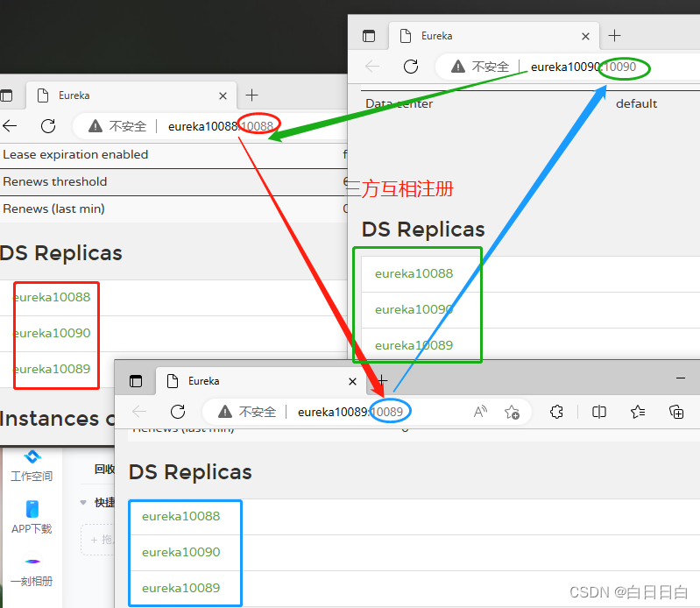Add eureka10089 page to favorites
This screenshot has height=608, width=700.
(x=512, y=412)
